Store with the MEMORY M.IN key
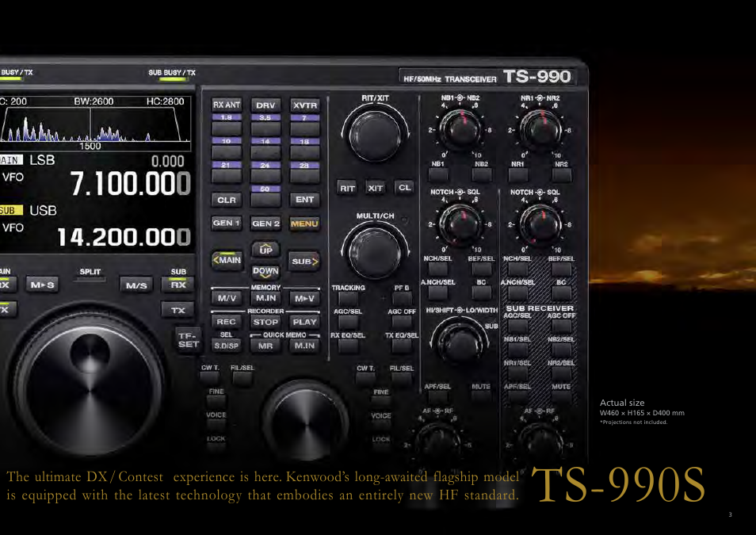This screenshot has width=756, height=535. click(x=265, y=298)
